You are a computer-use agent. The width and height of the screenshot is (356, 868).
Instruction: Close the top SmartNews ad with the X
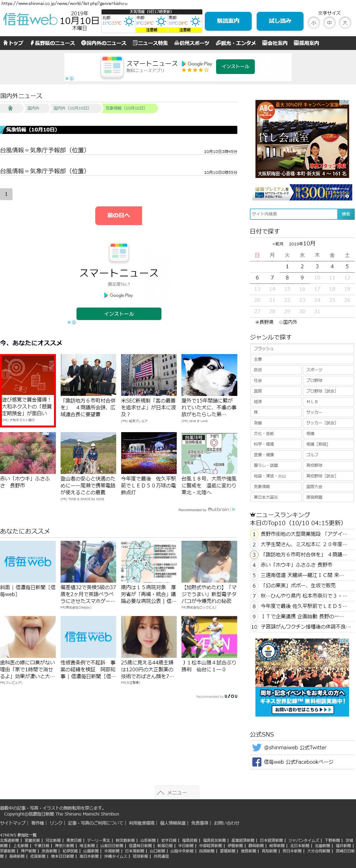point(67,78)
